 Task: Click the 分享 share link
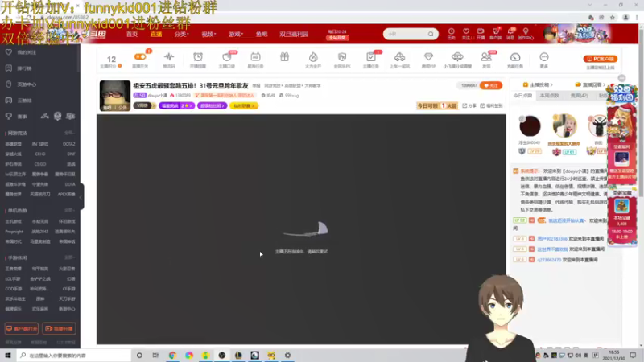pyautogui.click(x=469, y=105)
